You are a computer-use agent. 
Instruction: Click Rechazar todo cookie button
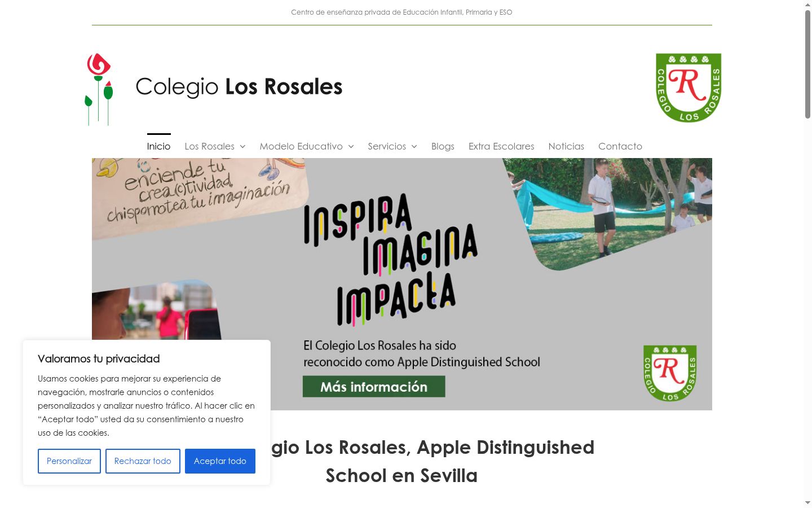143,461
